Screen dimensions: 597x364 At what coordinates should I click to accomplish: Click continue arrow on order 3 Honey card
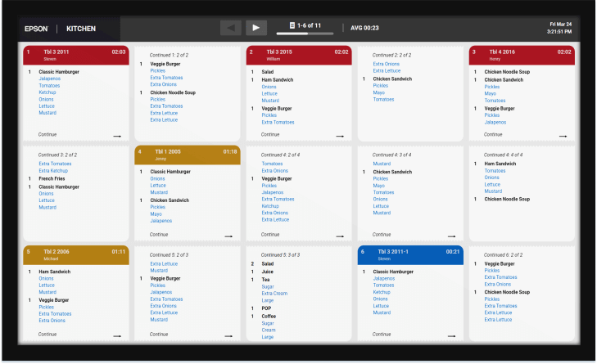click(563, 136)
